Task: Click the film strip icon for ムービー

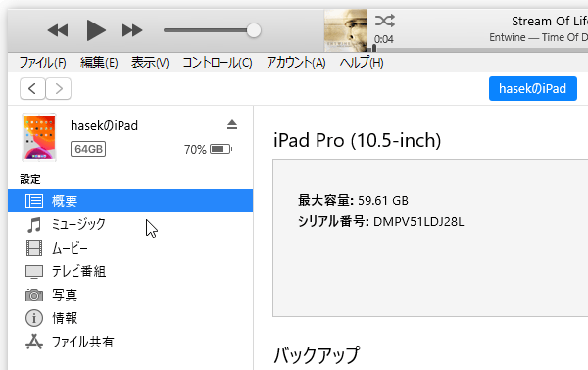Action: tap(34, 248)
